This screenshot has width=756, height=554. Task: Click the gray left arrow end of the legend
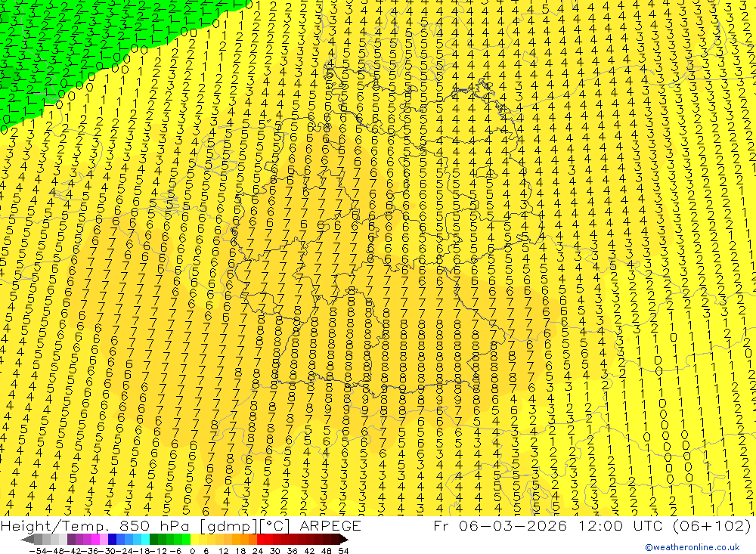tap(27, 540)
